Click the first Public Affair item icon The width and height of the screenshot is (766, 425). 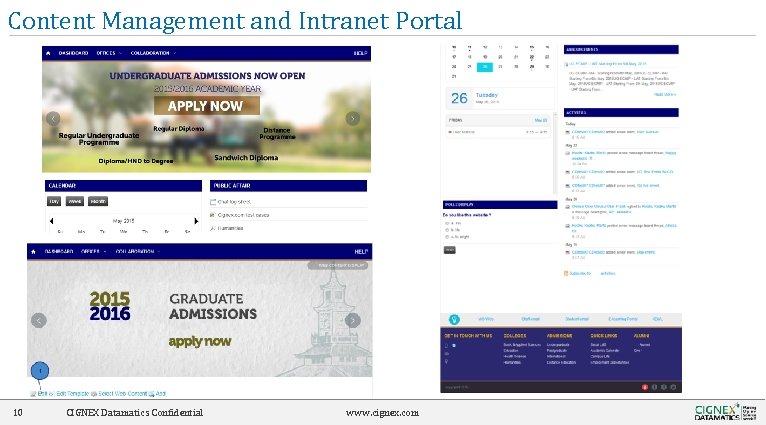[213, 202]
